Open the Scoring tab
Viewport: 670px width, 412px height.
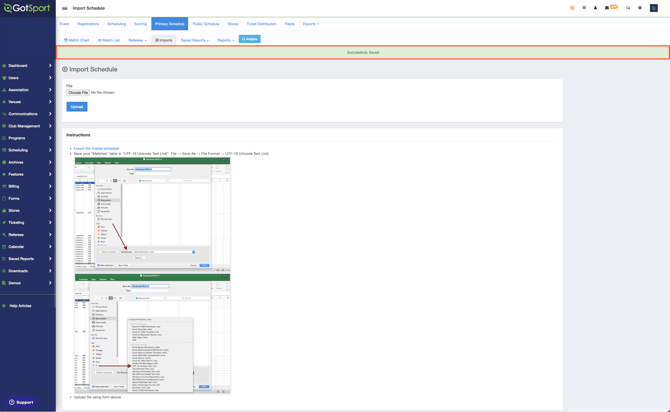(x=140, y=24)
